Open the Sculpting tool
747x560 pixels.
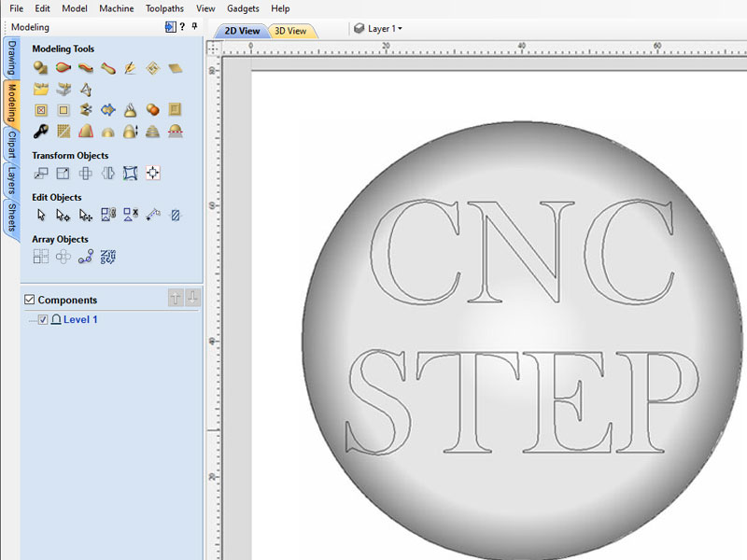click(x=130, y=68)
